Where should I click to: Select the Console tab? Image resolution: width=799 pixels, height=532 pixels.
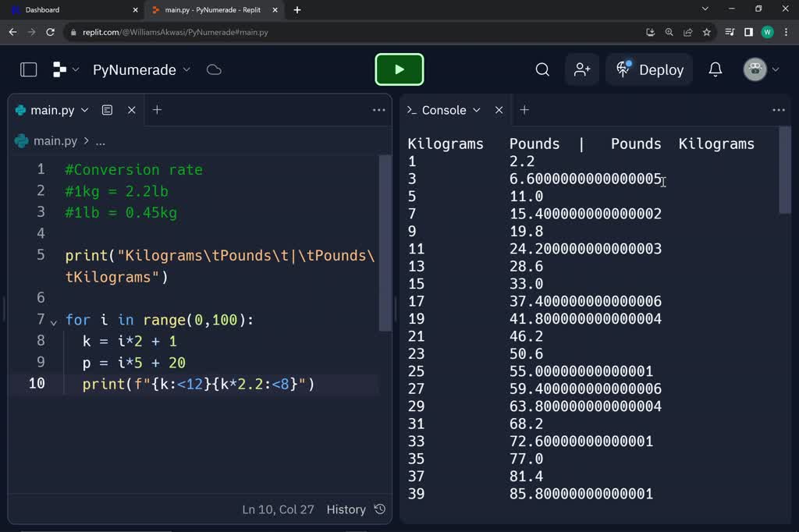pyautogui.click(x=443, y=110)
